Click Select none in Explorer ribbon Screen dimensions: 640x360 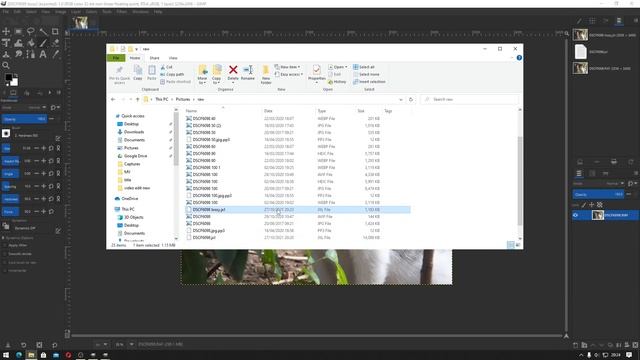(x=366, y=74)
